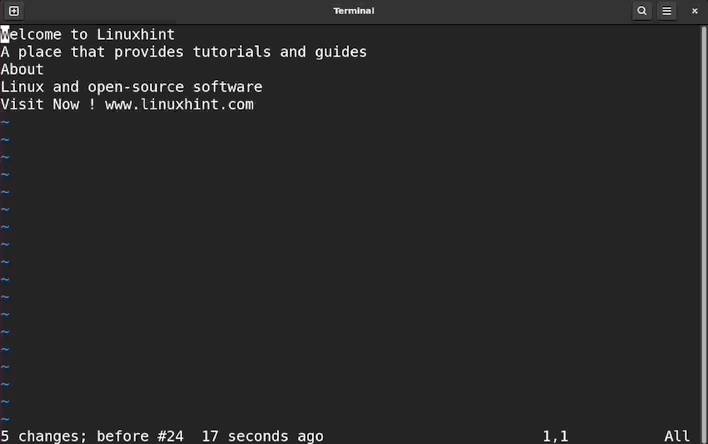This screenshot has width=708, height=444.
Task: Click the word guides in second line
Action: 341,52
